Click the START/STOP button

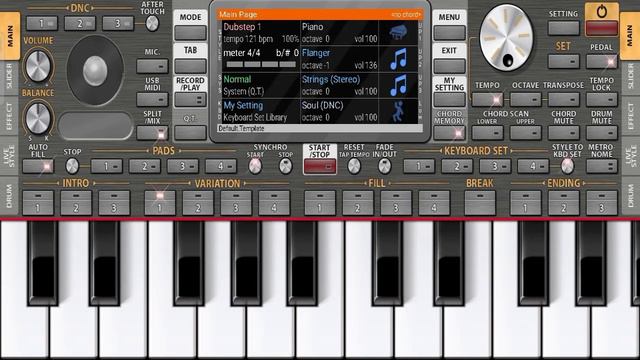[x=320, y=167]
